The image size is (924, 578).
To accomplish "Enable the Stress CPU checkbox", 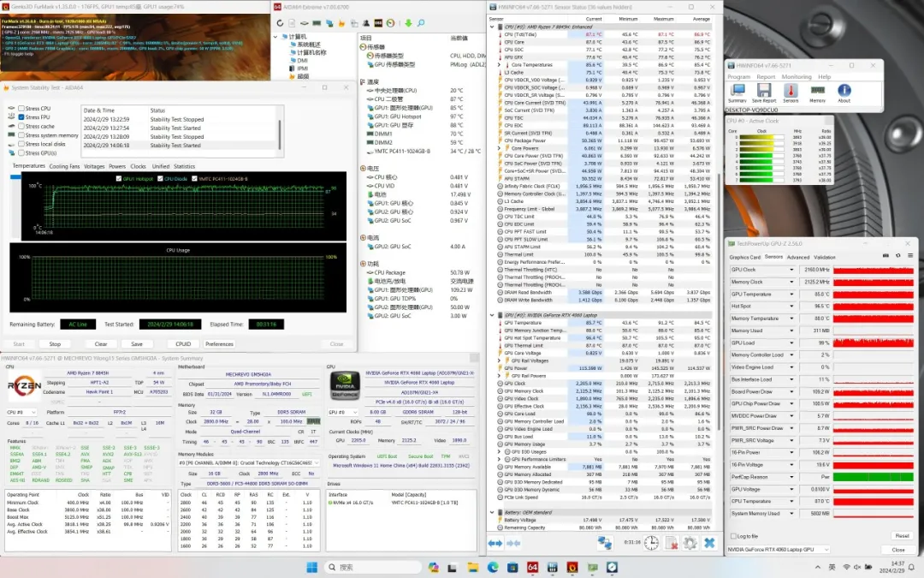I will pos(21,110).
